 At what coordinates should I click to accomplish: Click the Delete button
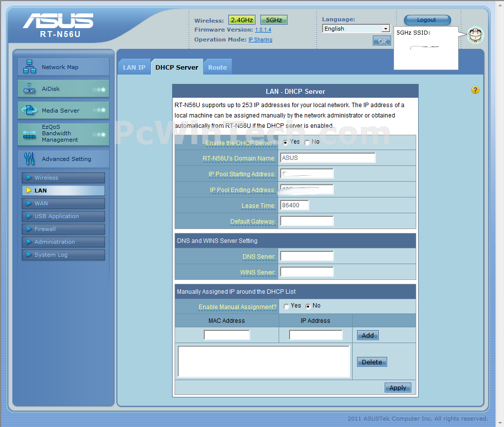(372, 362)
